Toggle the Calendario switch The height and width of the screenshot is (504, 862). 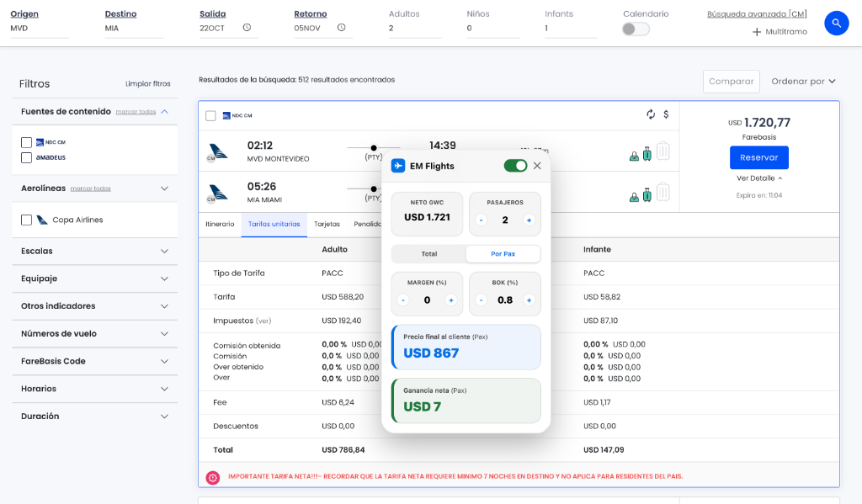[x=635, y=28]
